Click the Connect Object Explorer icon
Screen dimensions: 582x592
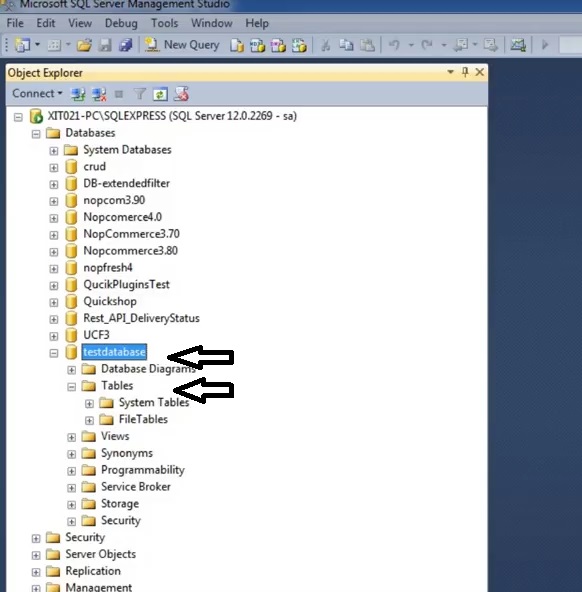pyautogui.click(x=78, y=94)
